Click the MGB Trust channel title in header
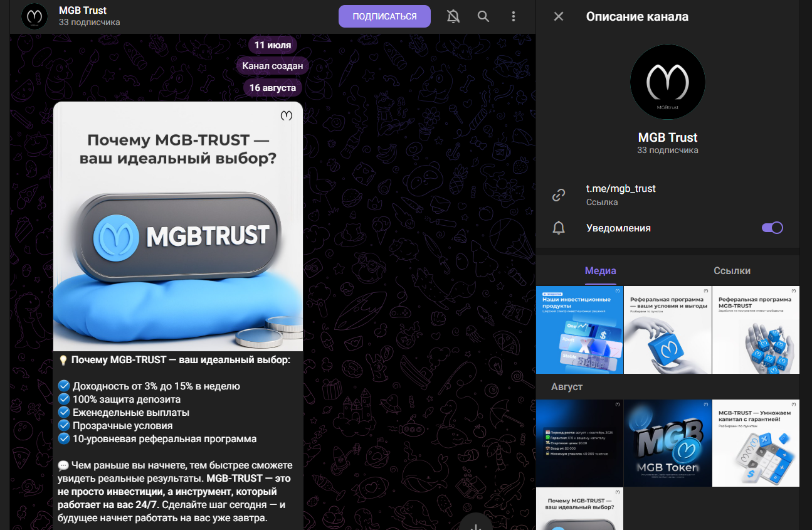The height and width of the screenshot is (530, 812). [x=83, y=11]
